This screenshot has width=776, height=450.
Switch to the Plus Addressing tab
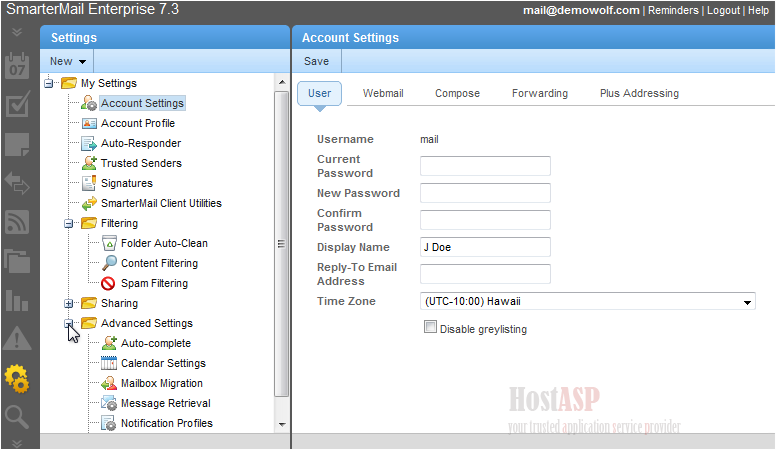[639, 93]
